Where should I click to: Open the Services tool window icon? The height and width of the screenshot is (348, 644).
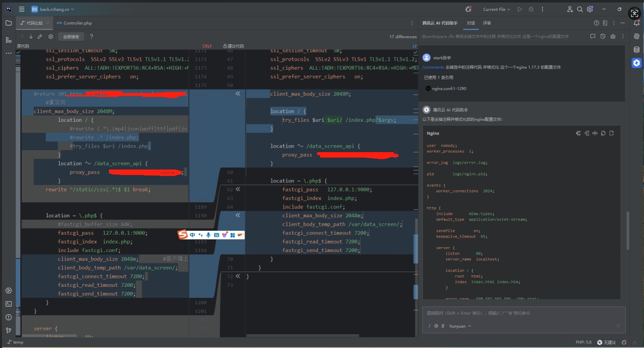tap(8, 290)
